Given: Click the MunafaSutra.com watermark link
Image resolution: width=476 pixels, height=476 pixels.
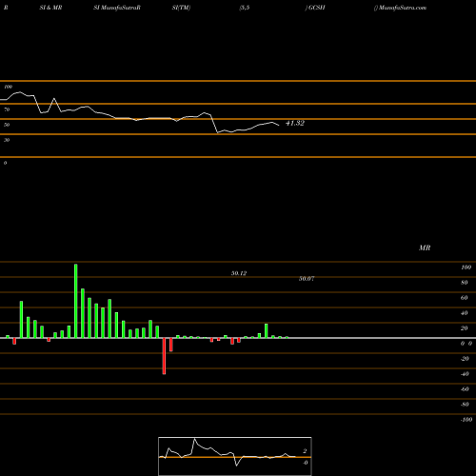Looking at the screenshot, I should [x=400, y=8].
